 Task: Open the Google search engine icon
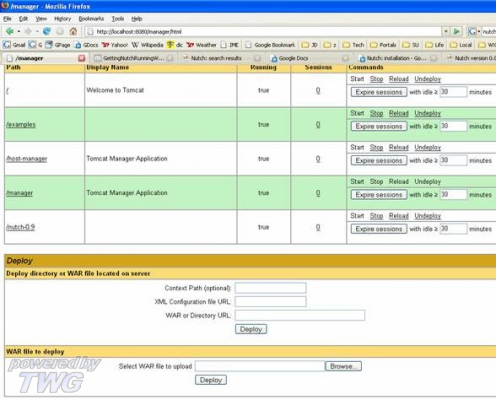pos(471,32)
